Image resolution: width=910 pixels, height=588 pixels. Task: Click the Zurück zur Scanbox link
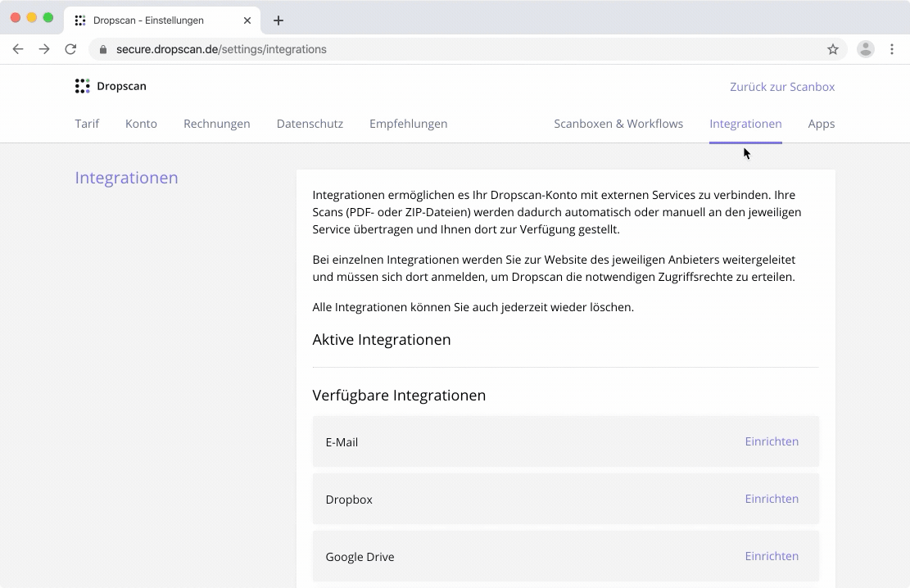pos(782,87)
